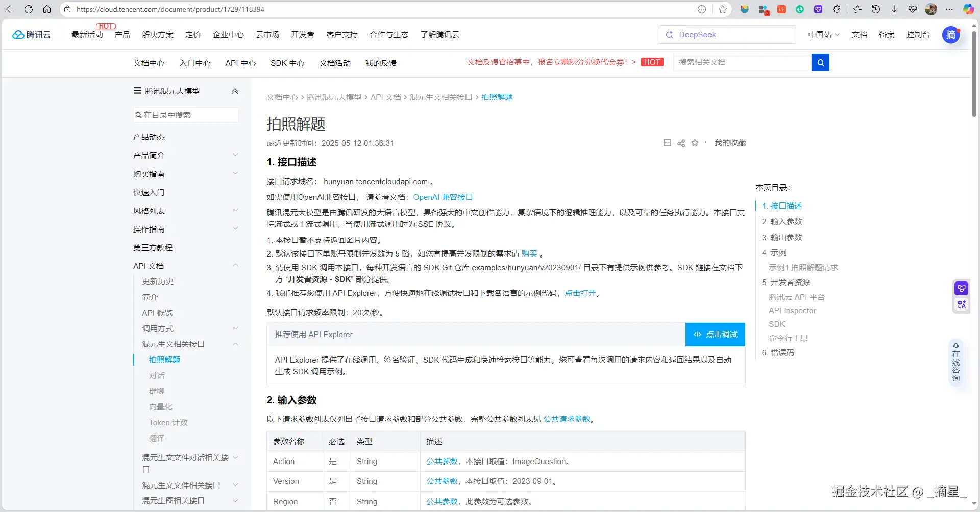Select 对话 in the sidebar tree
This screenshot has height=512, width=980.
(157, 376)
